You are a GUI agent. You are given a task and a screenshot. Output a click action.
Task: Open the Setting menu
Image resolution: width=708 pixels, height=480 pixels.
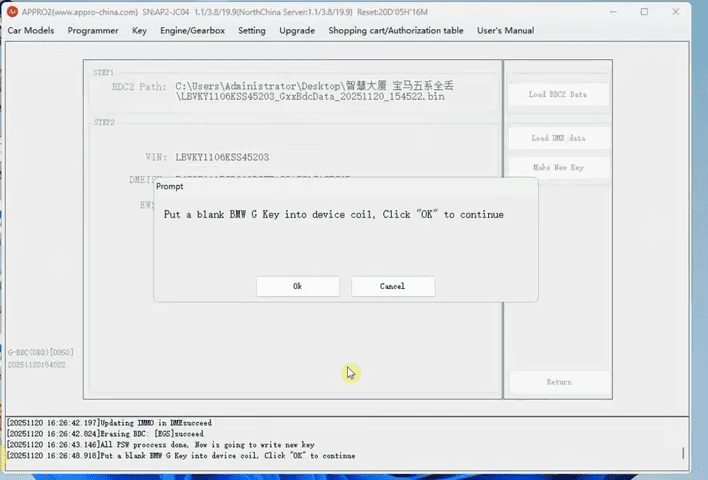[252, 31]
